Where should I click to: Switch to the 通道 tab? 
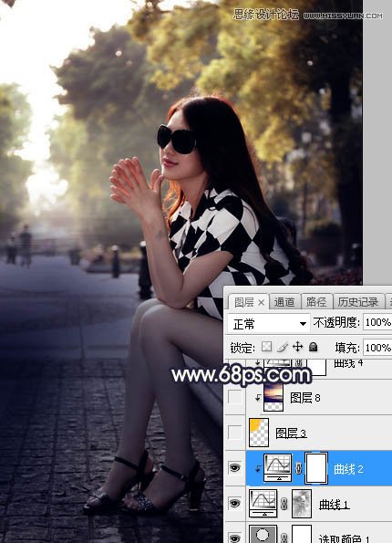coord(284,302)
